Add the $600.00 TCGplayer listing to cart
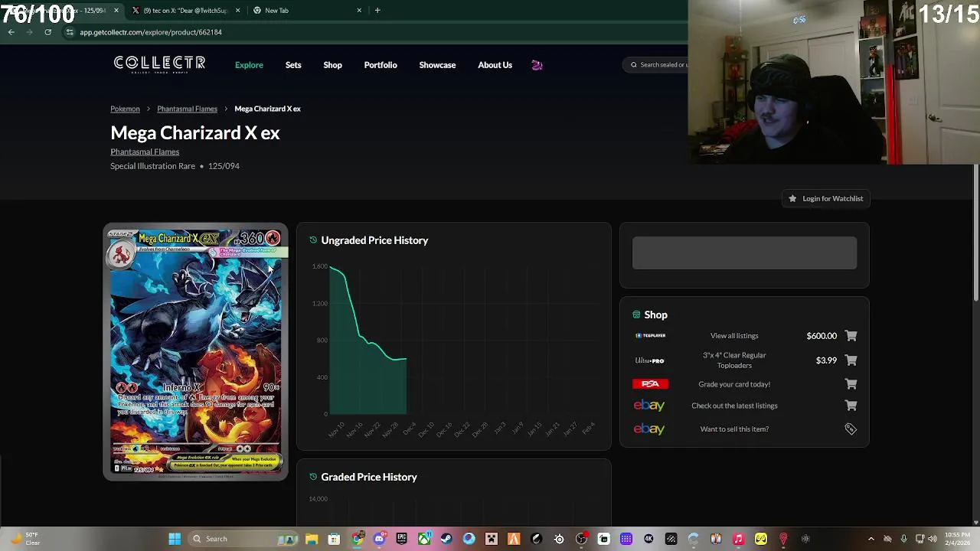Image resolution: width=980 pixels, height=551 pixels. [x=851, y=336]
